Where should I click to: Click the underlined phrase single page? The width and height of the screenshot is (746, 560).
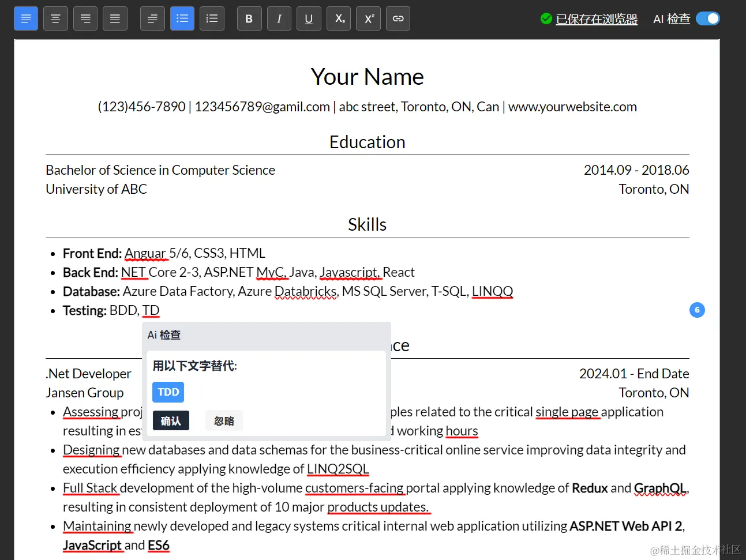(x=567, y=412)
